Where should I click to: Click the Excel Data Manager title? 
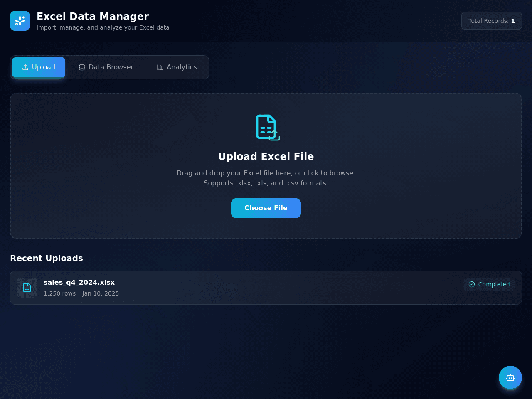pos(93,16)
